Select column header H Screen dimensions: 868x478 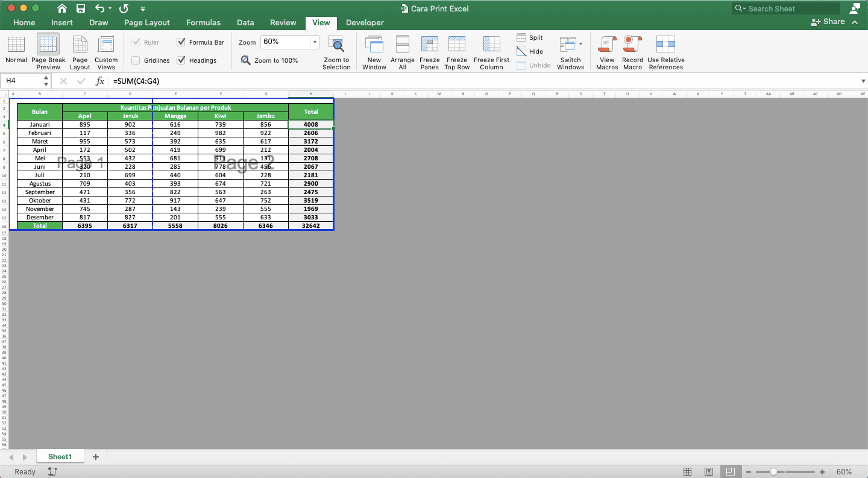(x=311, y=94)
